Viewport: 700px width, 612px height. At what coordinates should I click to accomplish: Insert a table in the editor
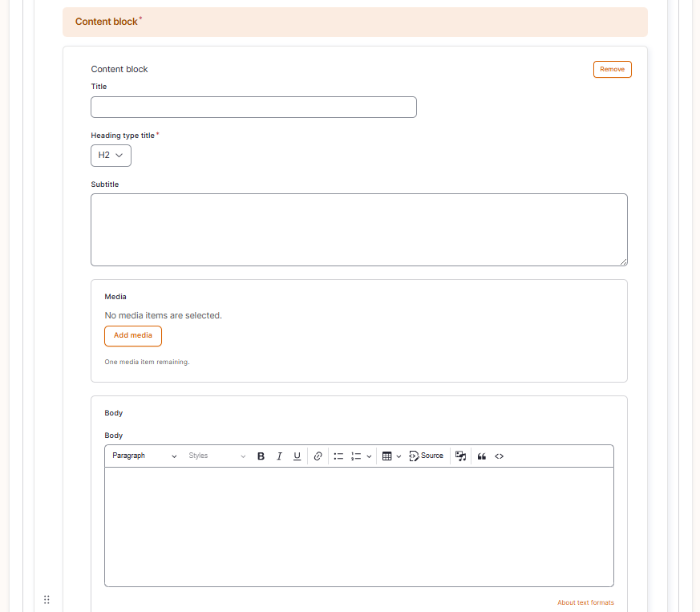387,456
